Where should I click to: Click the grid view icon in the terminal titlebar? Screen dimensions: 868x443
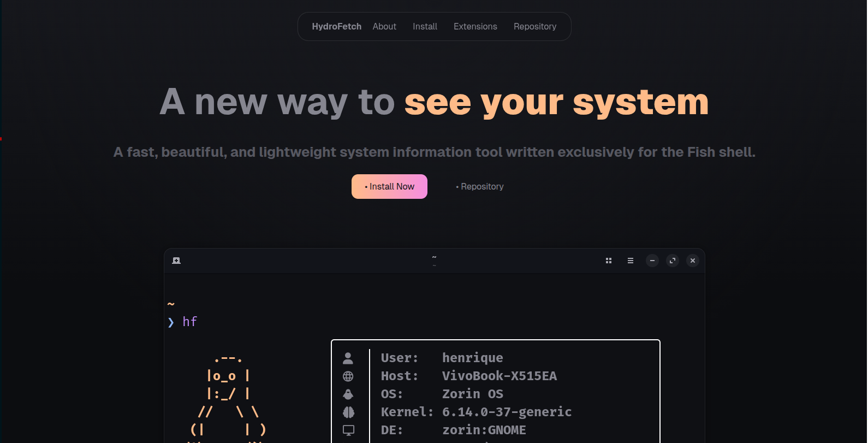[609, 261]
